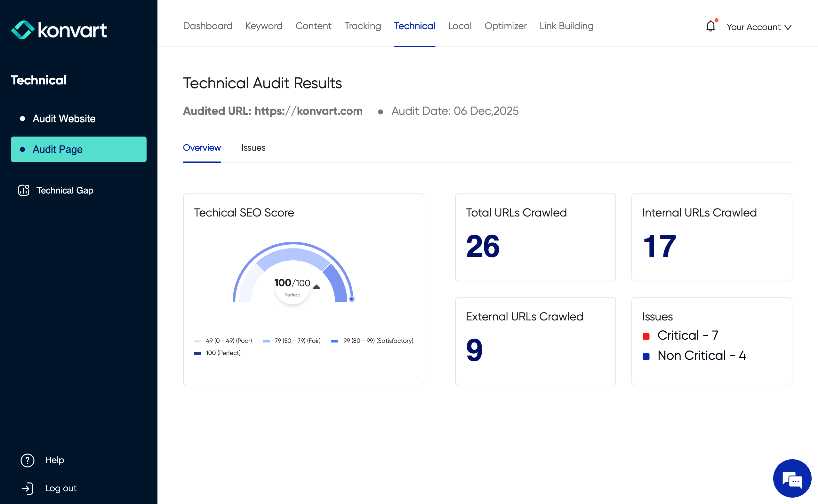The height and width of the screenshot is (504, 818).
Task: Switch to the Issues tab
Action: [x=253, y=148]
